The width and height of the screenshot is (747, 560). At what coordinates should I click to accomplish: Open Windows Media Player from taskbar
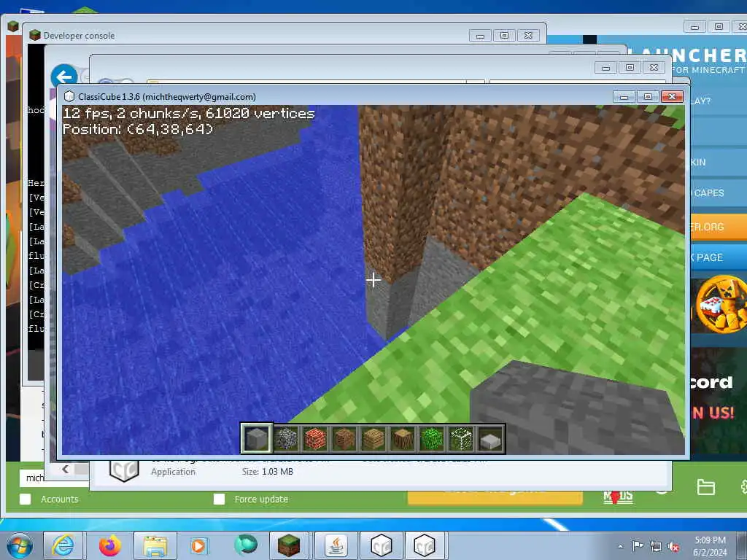tap(199, 545)
